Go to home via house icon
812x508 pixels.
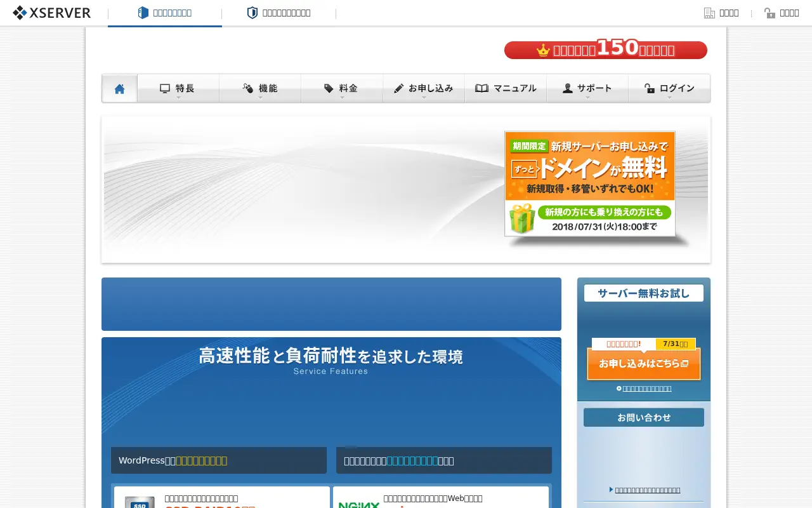(x=119, y=88)
